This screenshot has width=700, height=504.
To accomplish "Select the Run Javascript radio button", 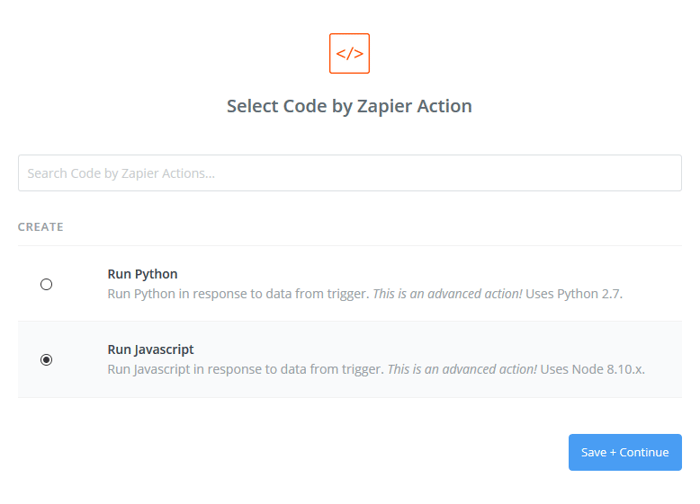I will pos(46,360).
